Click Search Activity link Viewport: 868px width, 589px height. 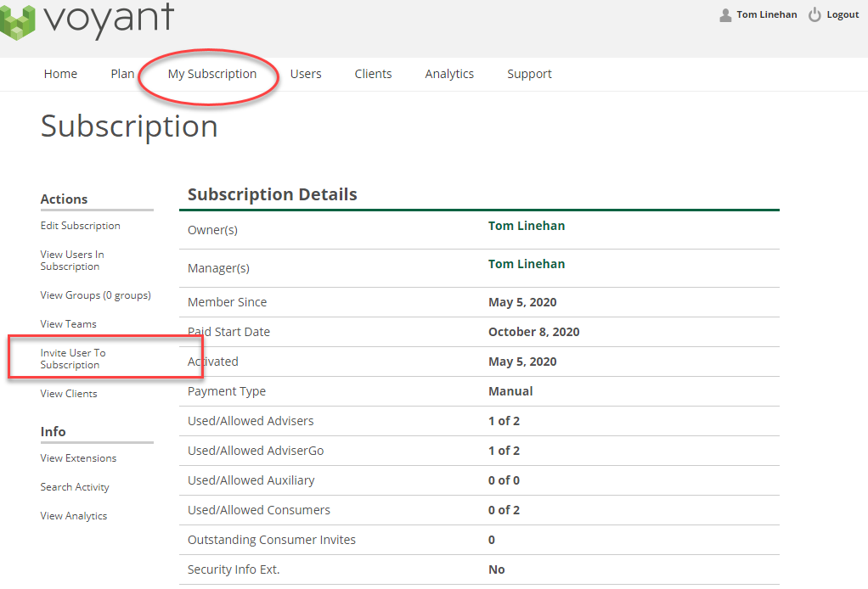pyautogui.click(x=75, y=487)
